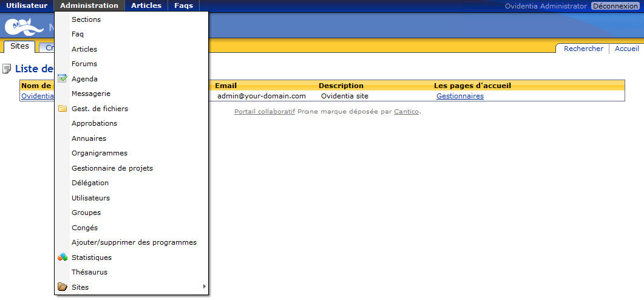
Task: Select the Thésaurus menu entry
Action: [89, 272]
